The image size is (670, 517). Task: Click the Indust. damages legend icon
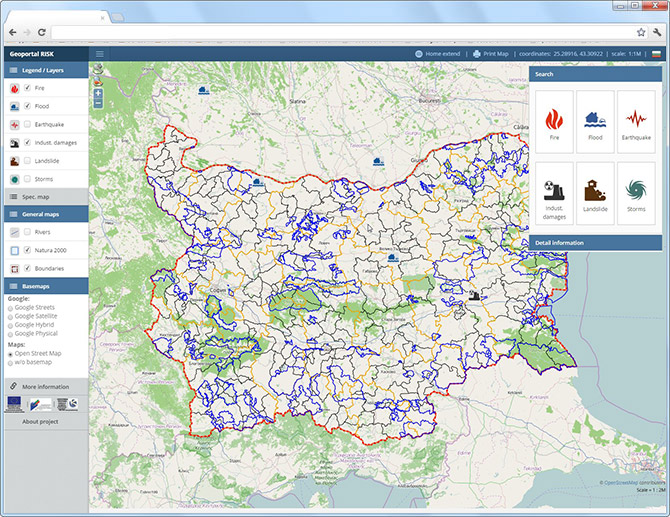click(x=15, y=143)
